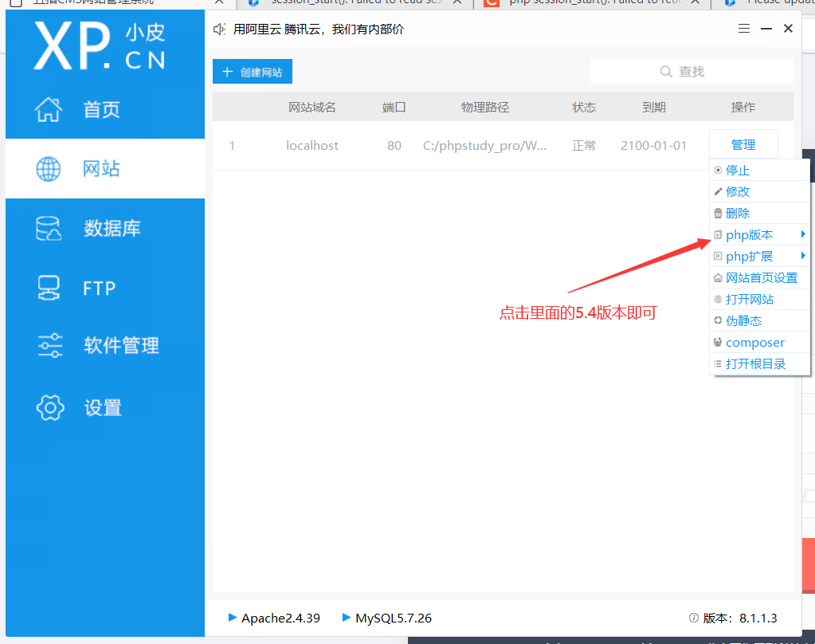The height and width of the screenshot is (644, 815).
Task: Click the path C:/phpstudy_pro/W...
Action: point(484,146)
